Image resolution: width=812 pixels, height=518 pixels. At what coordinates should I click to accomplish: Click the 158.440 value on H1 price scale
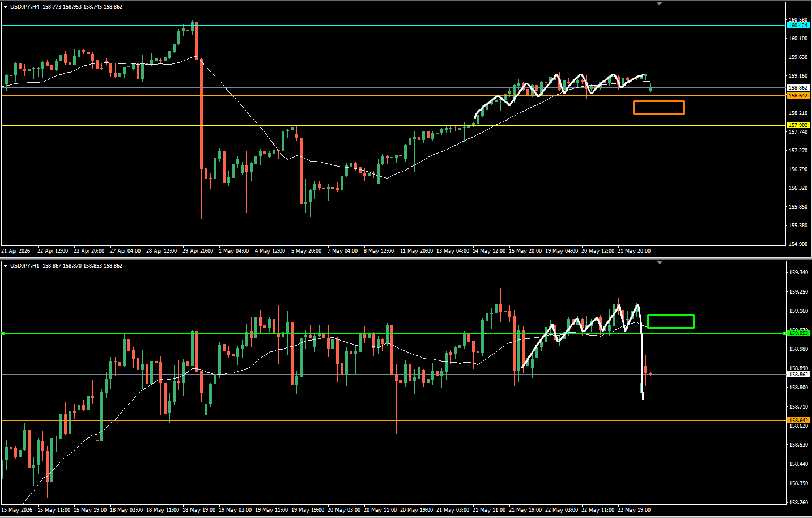[x=798, y=464]
